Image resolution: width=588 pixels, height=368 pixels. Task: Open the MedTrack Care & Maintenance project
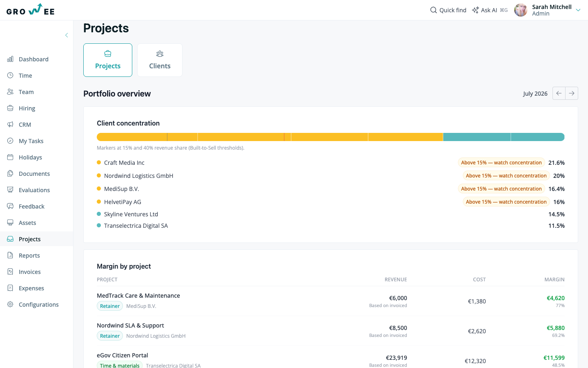click(138, 296)
